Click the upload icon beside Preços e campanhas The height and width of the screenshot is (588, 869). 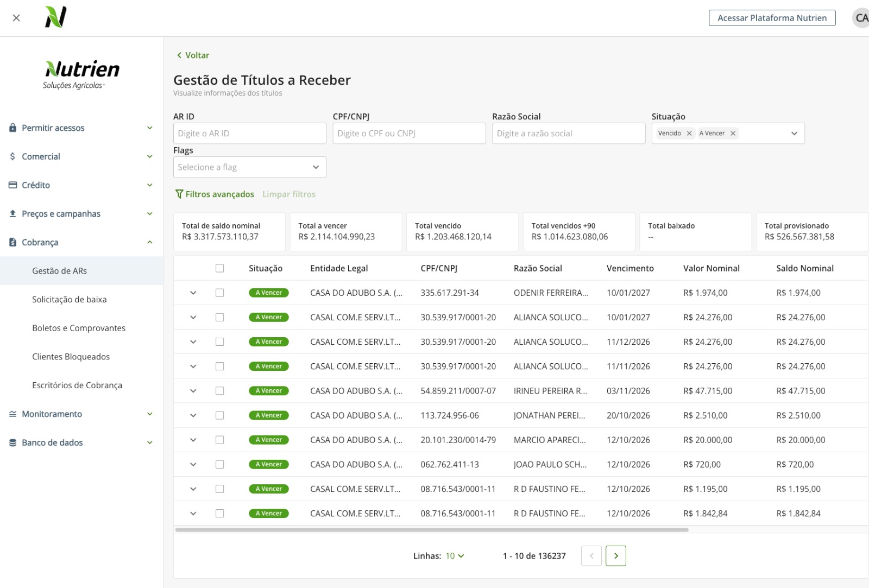tap(12, 213)
